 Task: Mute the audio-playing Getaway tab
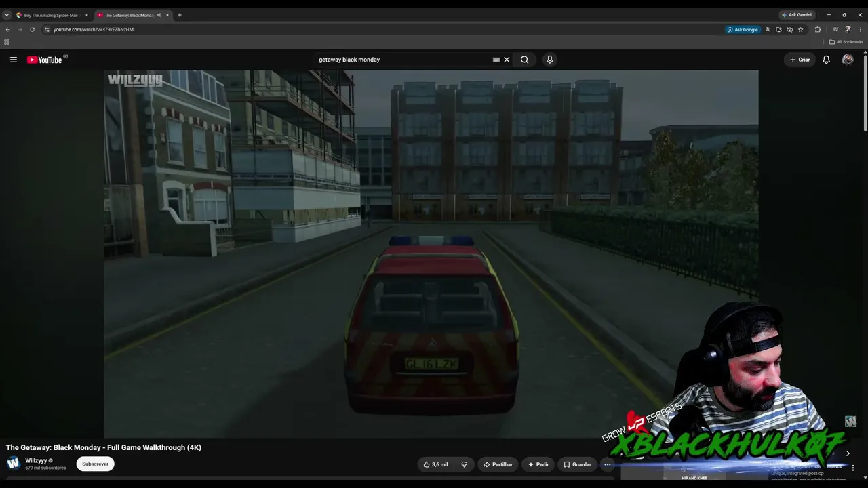tap(159, 15)
